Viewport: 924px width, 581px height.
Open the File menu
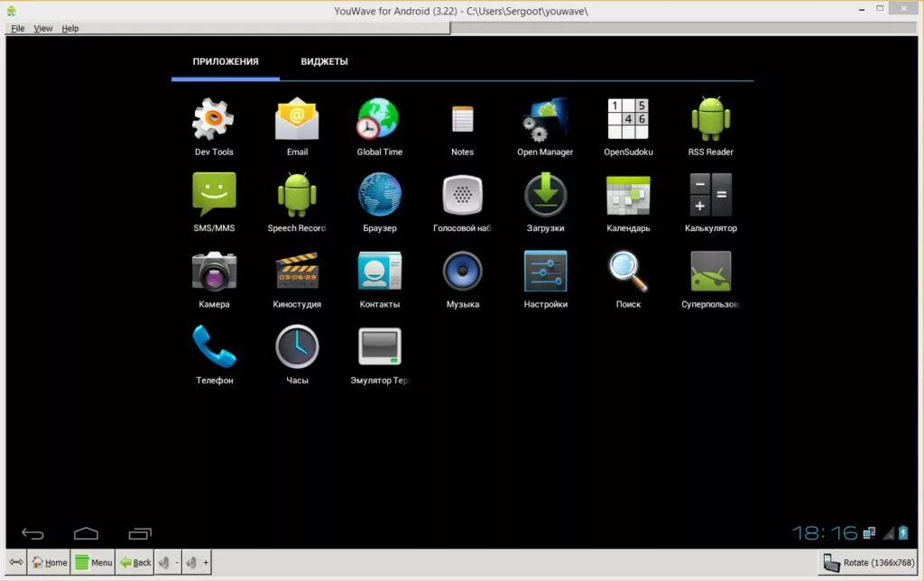[x=18, y=28]
